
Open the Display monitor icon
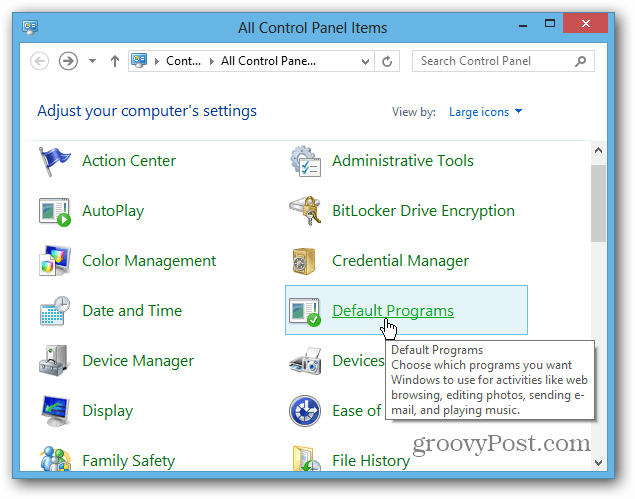[55, 411]
